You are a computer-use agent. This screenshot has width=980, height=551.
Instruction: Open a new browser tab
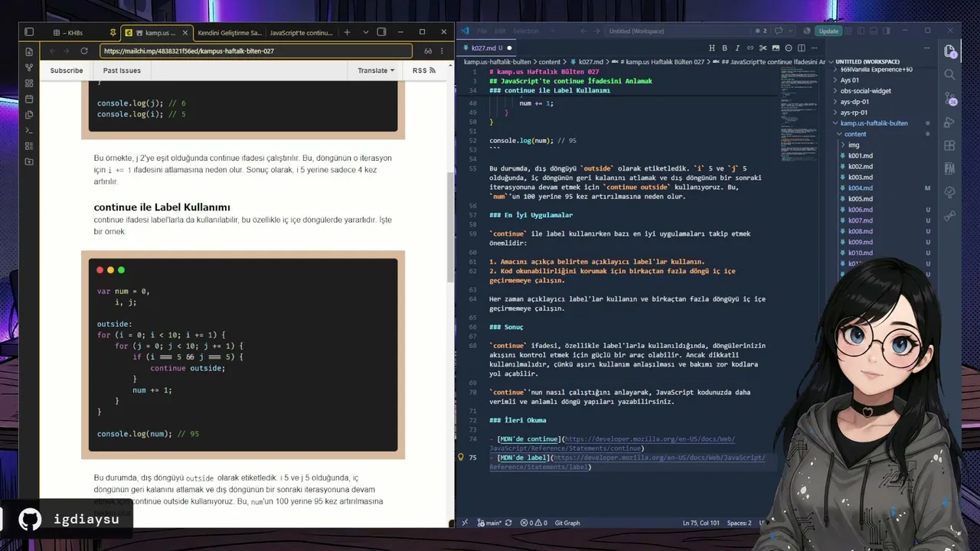click(347, 32)
